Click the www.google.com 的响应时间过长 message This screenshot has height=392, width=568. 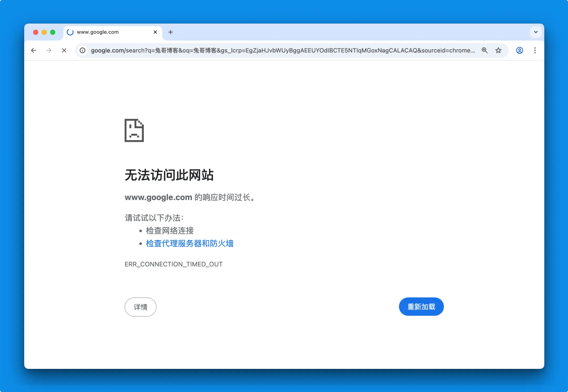190,197
